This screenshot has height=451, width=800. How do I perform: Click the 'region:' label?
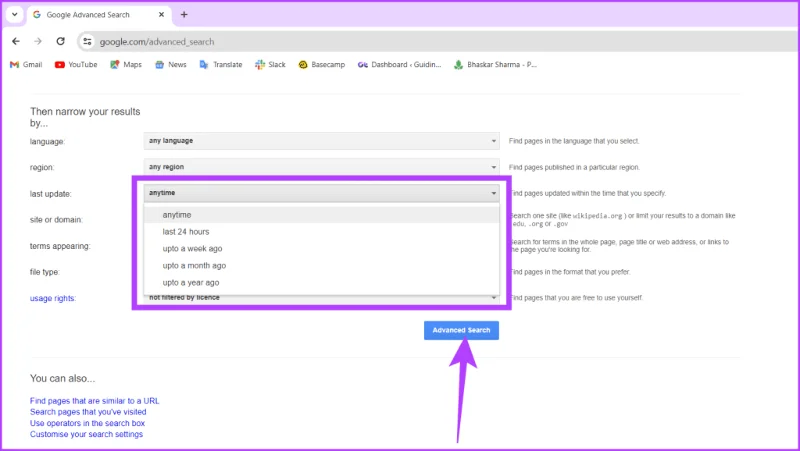coord(42,167)
